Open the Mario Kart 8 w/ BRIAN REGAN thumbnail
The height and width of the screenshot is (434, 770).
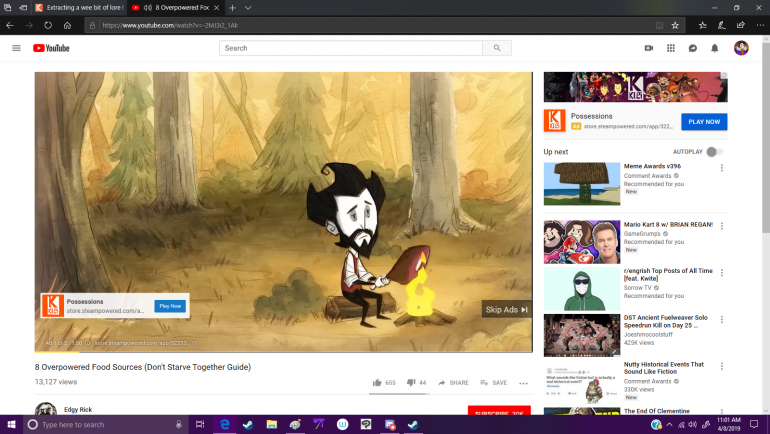pos(581,242)
